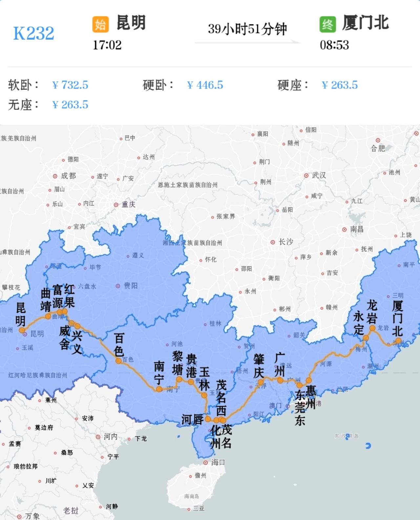Click the 兴义 station marker on route
This screenshot has height=520, width=420.
point(77,326)
